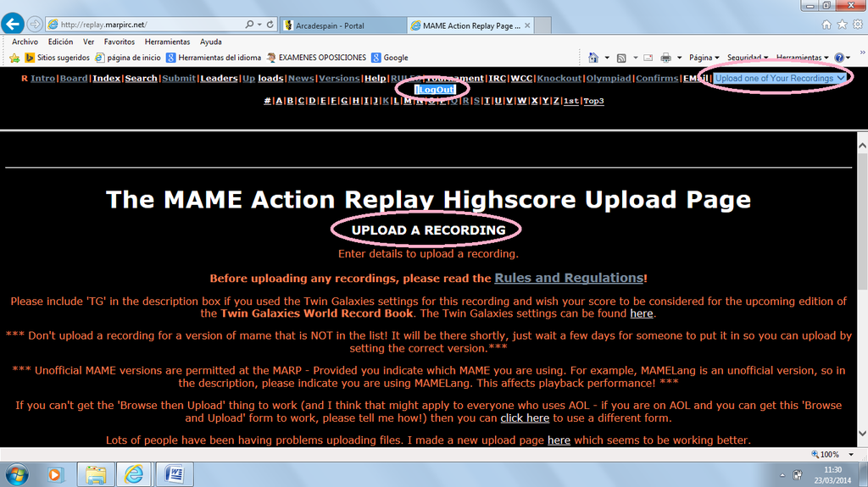Click the Print icon
Screen dimensions: 868x487
(x=666, y=58)
